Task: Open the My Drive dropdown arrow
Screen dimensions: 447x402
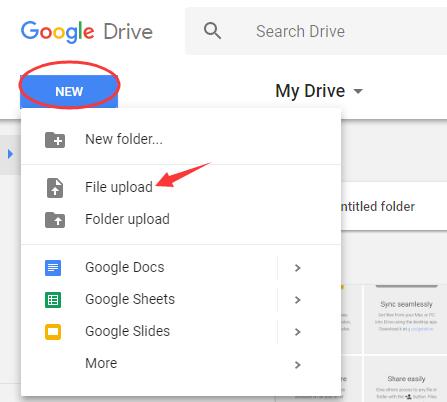Action: (358, 91)
